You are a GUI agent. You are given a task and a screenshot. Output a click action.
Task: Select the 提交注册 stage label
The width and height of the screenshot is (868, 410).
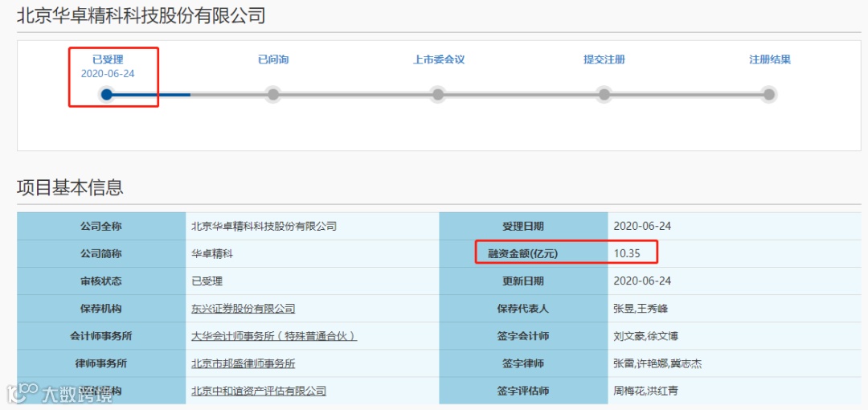tap(604, 59)
